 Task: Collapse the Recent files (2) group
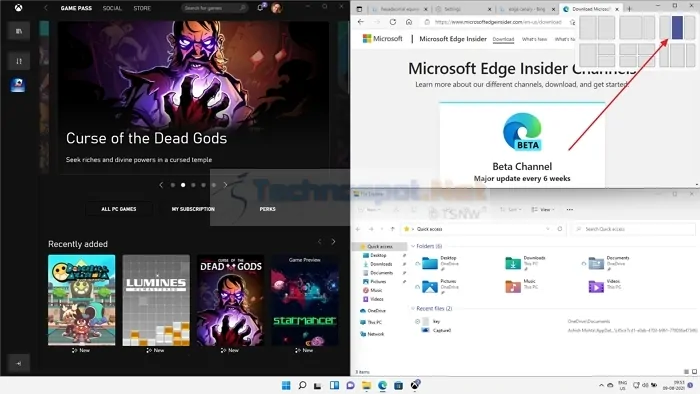click(413, 308)
